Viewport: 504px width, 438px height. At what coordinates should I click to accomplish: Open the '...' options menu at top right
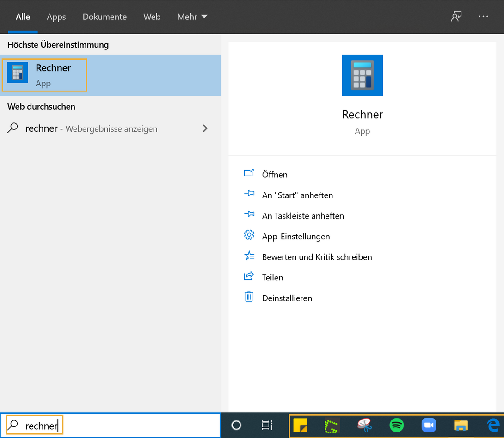483,17
